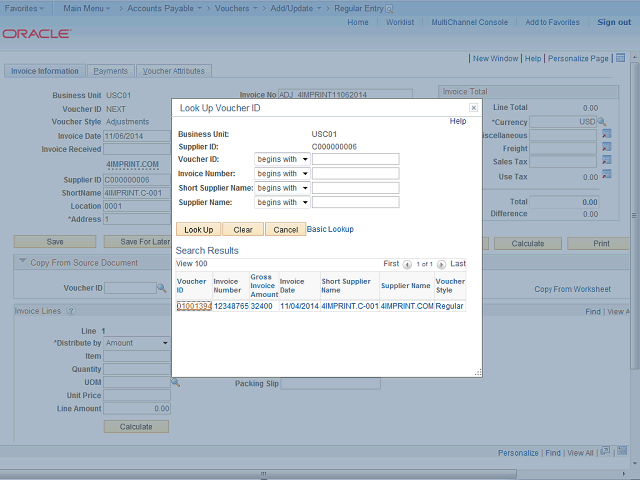Click into the Short Supplier Name text field
The height and width of the screenshot is (480, 640).
355,188
